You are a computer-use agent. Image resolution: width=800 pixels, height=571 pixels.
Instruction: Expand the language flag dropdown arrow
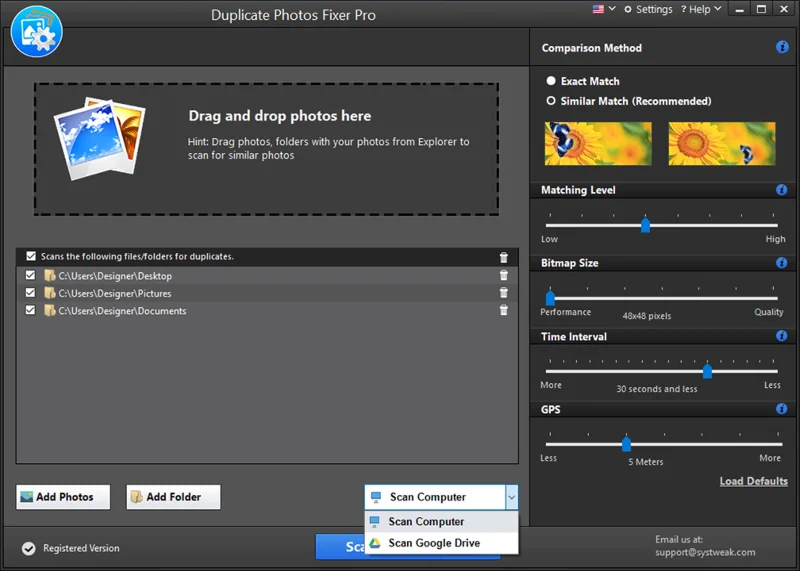(612, 9)
